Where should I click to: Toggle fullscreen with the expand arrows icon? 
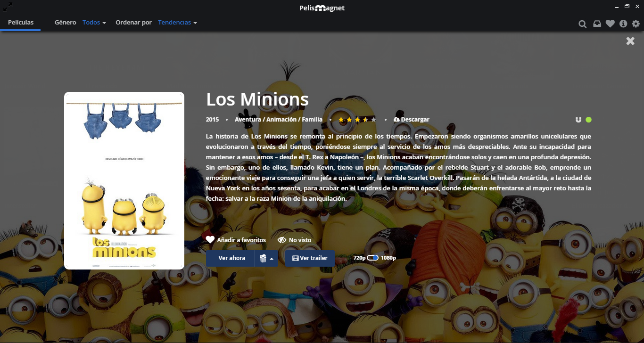pyautogui.click(x=8, y=7)
